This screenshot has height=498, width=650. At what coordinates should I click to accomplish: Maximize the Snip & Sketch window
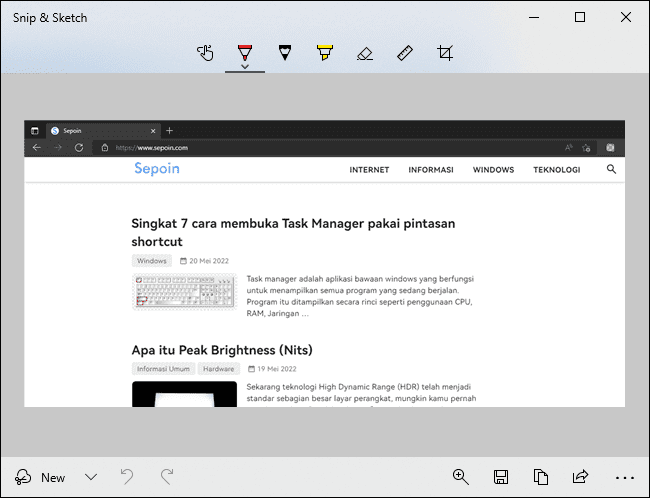[x=580, y=17]
